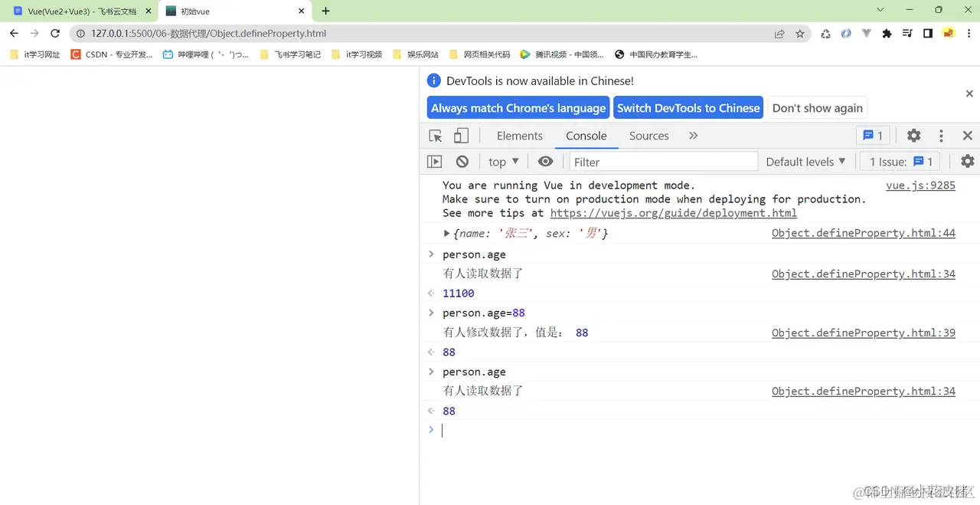This screenshot has width=980, height=505.
Task: Expand the logged object {name: '张三'}
Action: [447, 233]
